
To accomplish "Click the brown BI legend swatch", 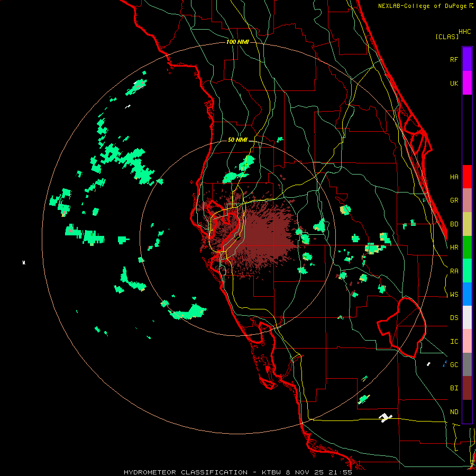I will (467, 388).
